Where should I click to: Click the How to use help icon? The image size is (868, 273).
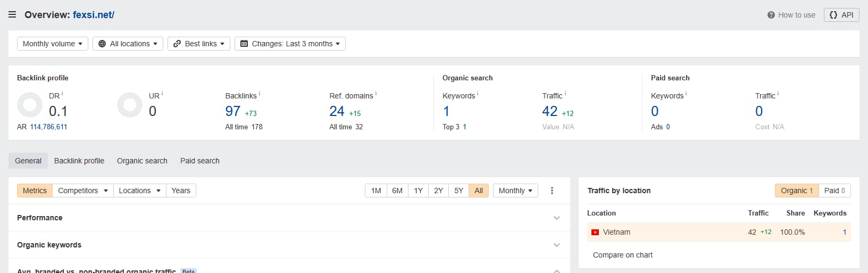(771, 15)
